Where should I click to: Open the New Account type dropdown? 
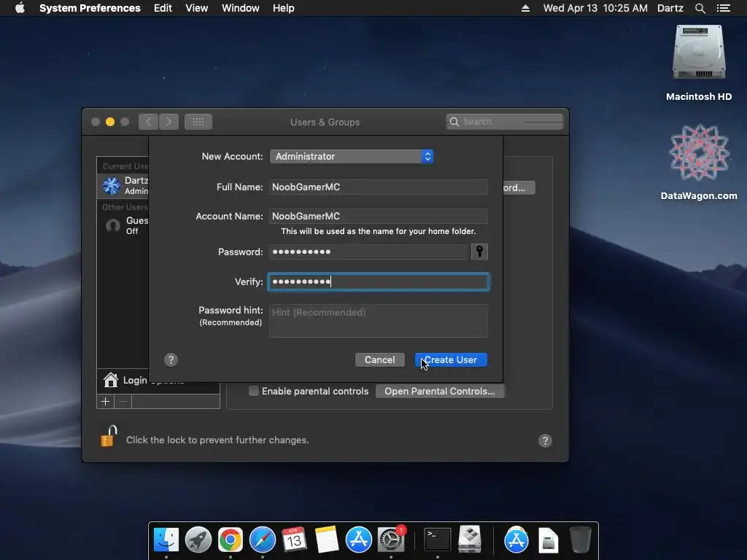[351, 156]
